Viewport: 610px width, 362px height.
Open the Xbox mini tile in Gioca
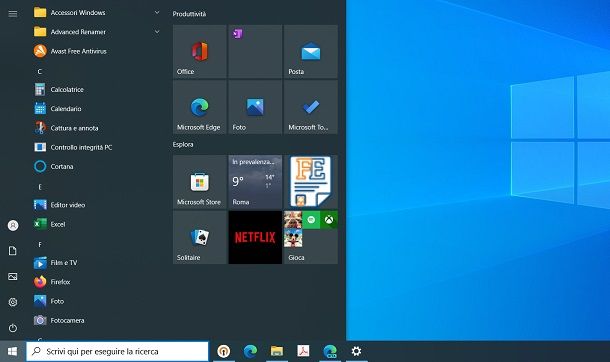(x=329, y=220)
